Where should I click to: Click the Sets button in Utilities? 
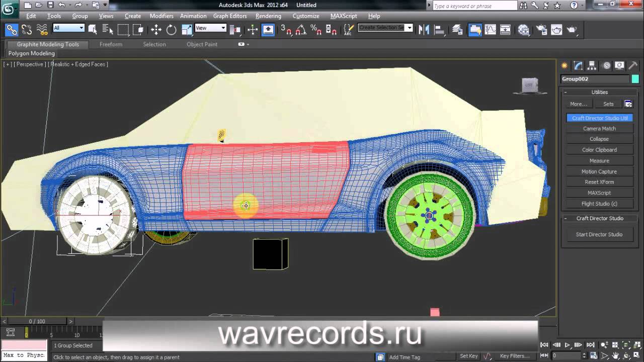click(x=608, y=104)
